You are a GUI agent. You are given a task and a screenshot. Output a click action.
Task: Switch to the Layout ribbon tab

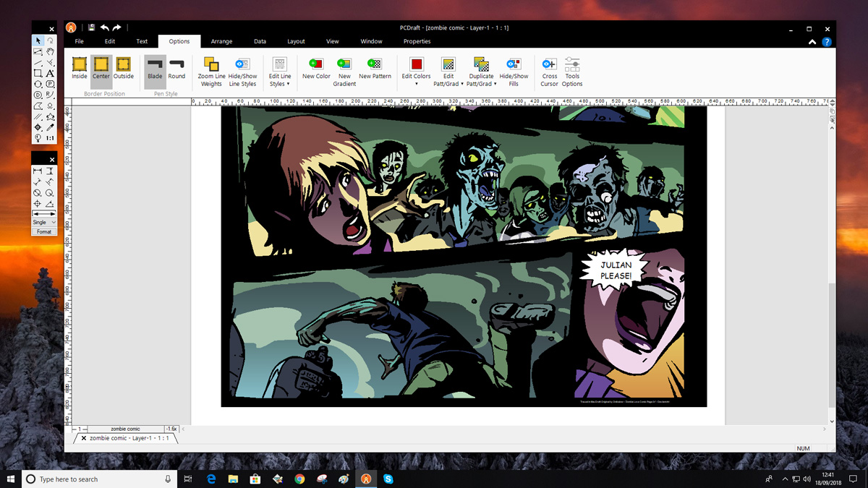[296, 41]
